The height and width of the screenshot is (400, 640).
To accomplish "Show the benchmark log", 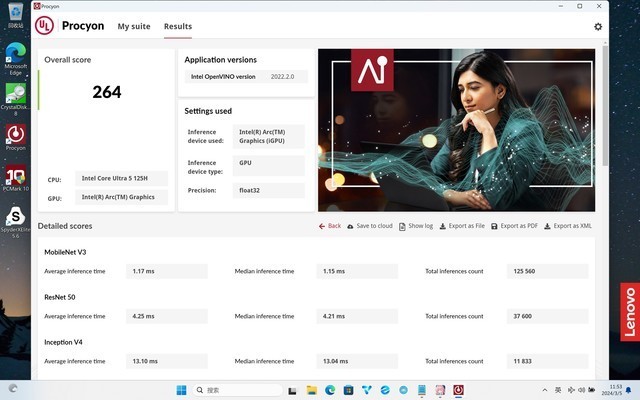I will (x=416, y=226).
